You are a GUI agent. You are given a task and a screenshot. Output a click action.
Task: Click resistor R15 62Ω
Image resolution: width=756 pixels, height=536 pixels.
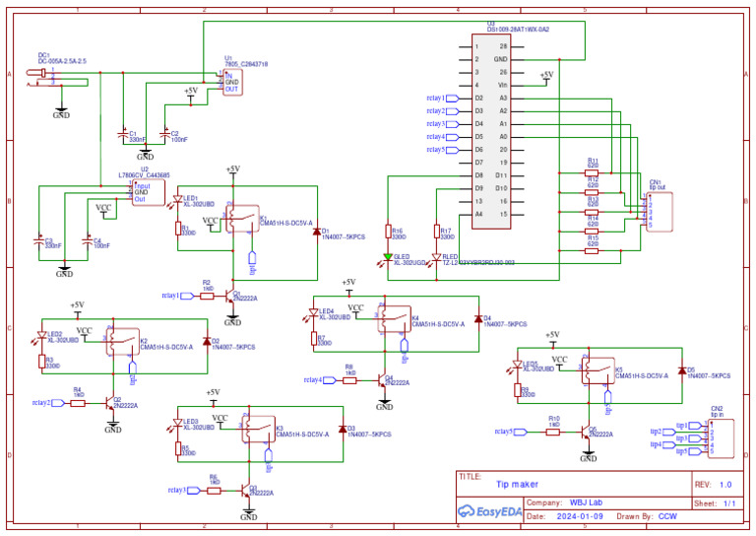pyautogui.click(x=592, y=251)
